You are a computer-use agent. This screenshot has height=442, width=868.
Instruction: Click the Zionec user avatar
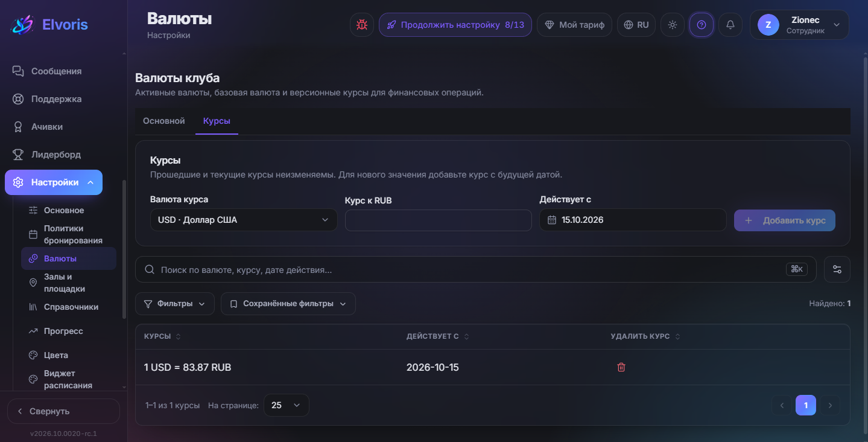768,25
